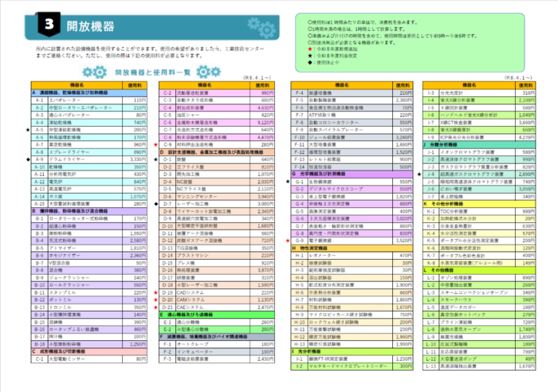Click the "自動コロニーカウンター" cell
Viewport: 558px width, 392px height.
tap(350, 123)
